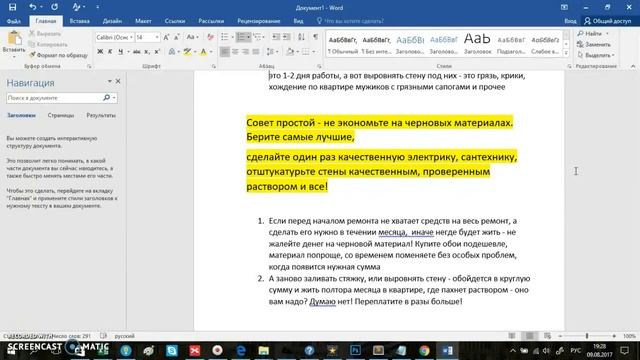This screenshot has height=360, width=640.
Task: Save the document with the floppy icon
Action: tap(13, 7)
